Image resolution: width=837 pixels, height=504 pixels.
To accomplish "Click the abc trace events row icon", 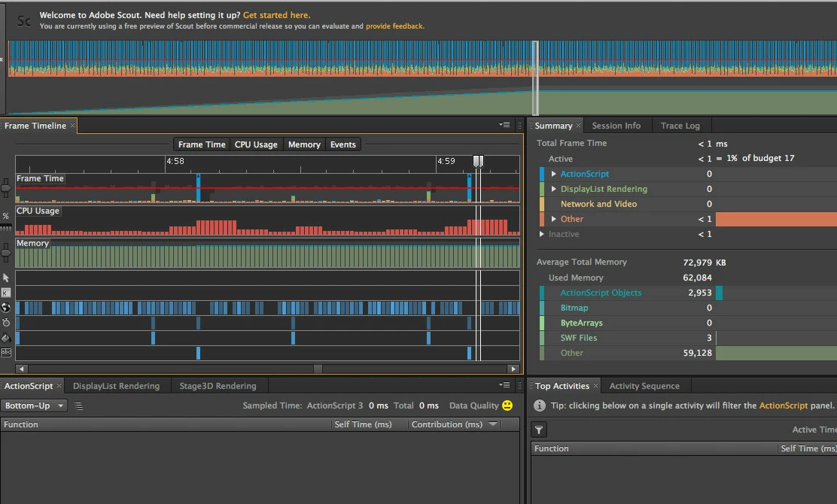I will pos(6,353).
